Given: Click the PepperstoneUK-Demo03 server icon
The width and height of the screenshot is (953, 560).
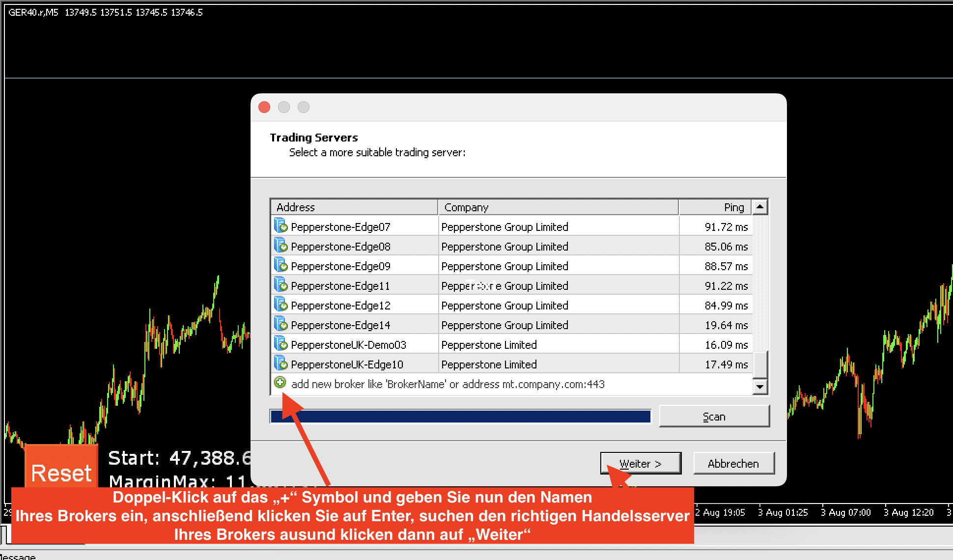Looking at the screenshot, I should [280, 343].
